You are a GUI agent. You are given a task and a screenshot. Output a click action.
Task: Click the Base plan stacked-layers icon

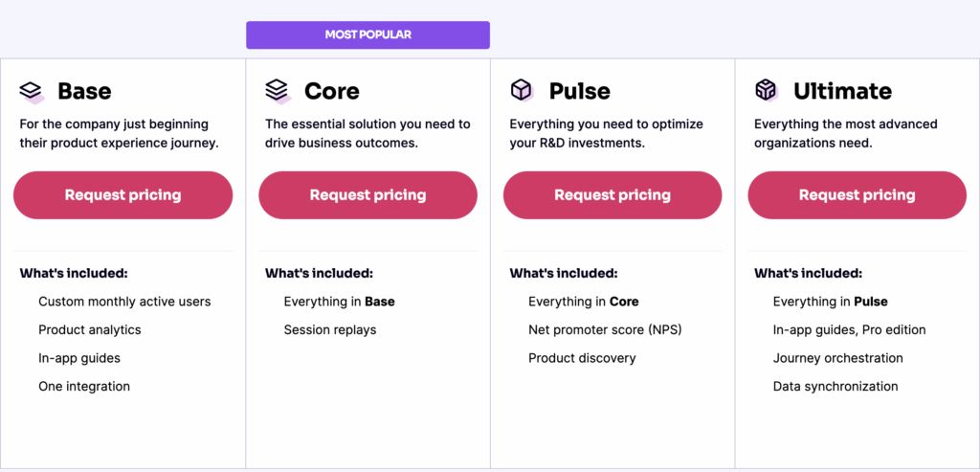coord(32,91)
